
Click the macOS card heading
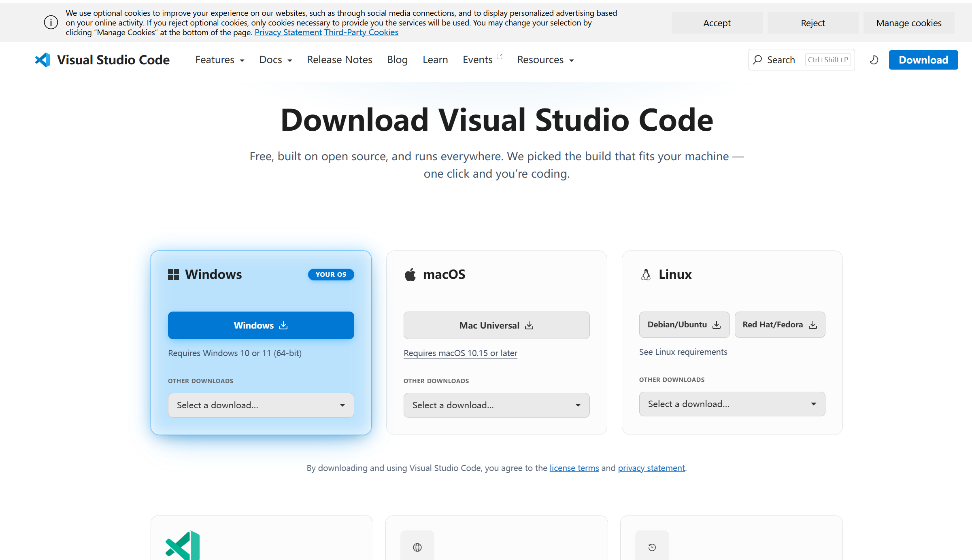coord(444,275)
